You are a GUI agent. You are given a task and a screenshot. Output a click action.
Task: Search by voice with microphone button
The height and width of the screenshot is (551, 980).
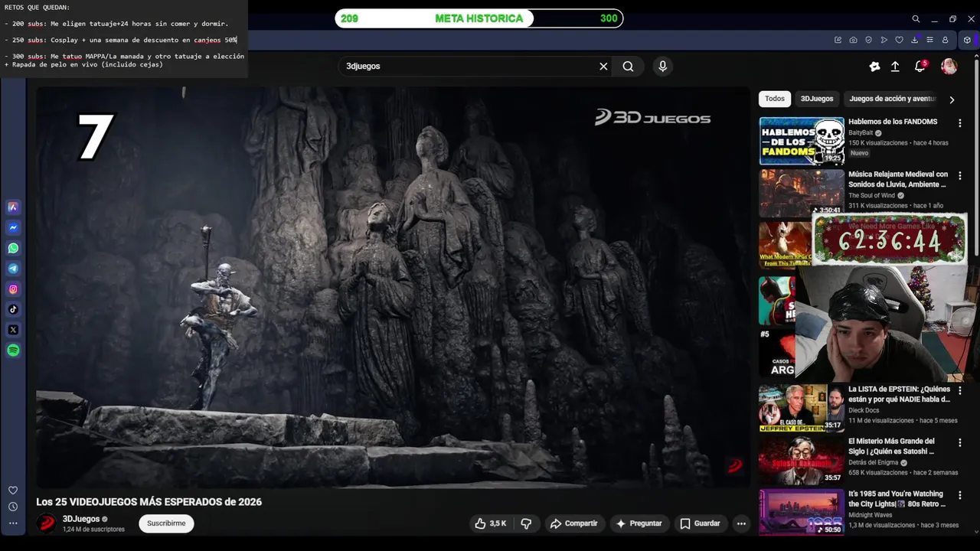(663, 67)
